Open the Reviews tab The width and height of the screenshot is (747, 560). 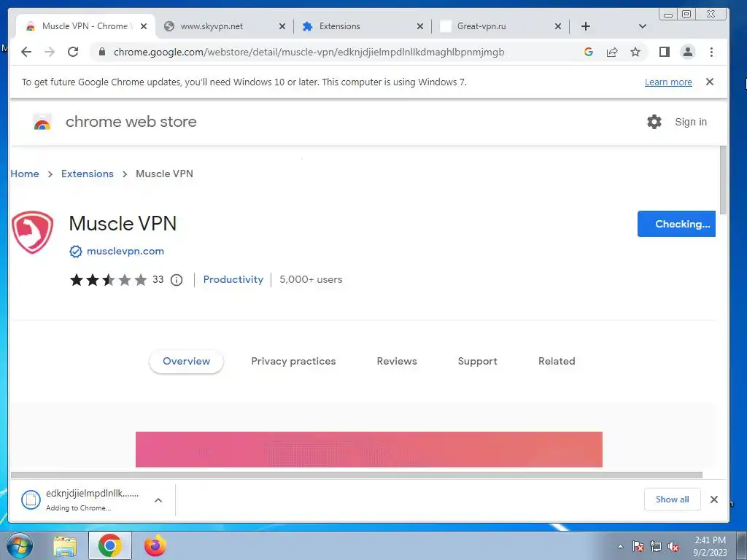coord(397,362)
